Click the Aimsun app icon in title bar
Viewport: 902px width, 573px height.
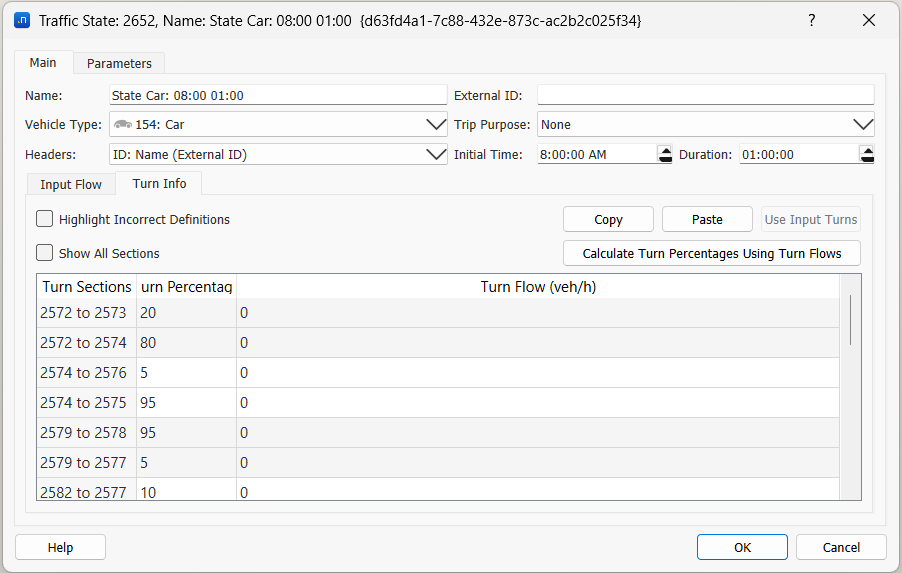click(x=22, y=20)
